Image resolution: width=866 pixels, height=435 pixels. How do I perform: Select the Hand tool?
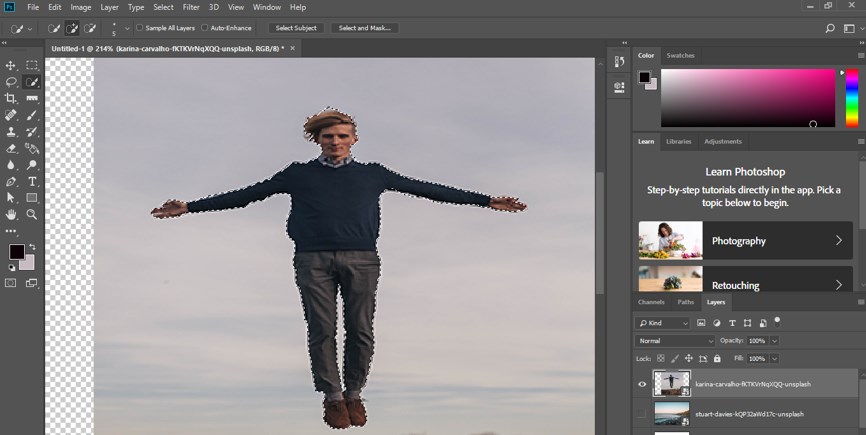[11, 214]
